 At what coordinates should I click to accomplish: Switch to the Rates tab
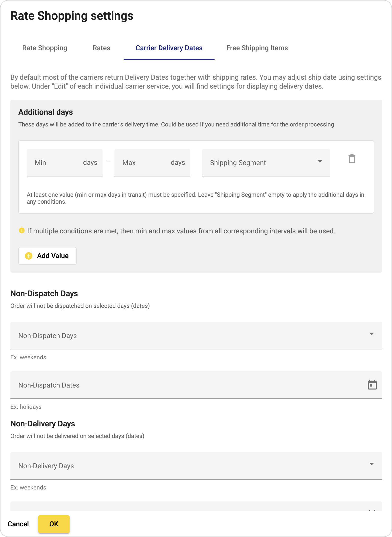[101, 48]
